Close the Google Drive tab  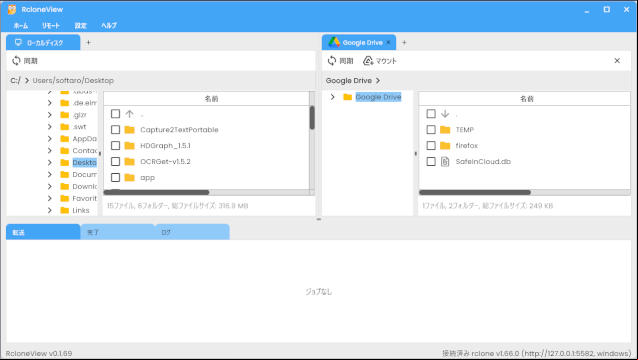[388, 42]
